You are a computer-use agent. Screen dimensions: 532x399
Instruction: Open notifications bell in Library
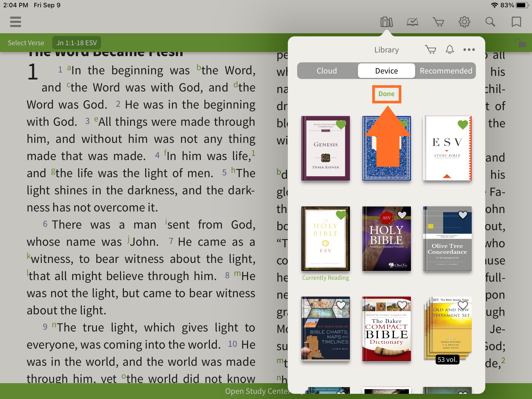[x=450, y=49]
